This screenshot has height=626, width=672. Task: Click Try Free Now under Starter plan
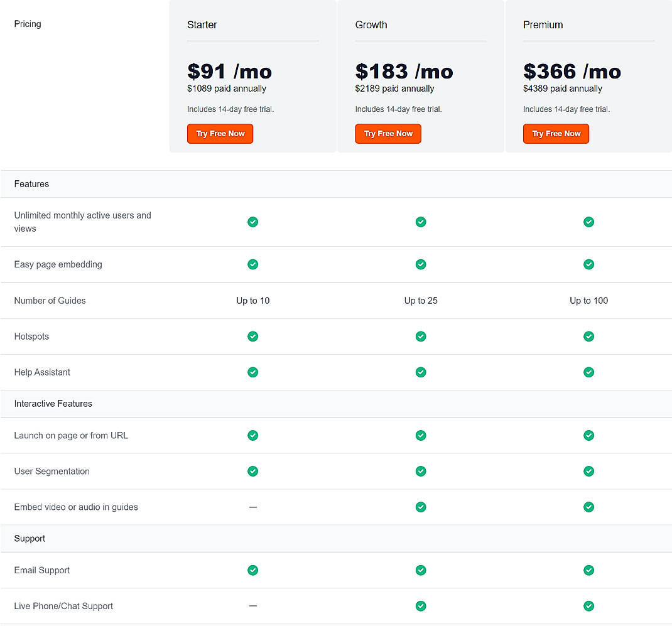click(220, 134)
